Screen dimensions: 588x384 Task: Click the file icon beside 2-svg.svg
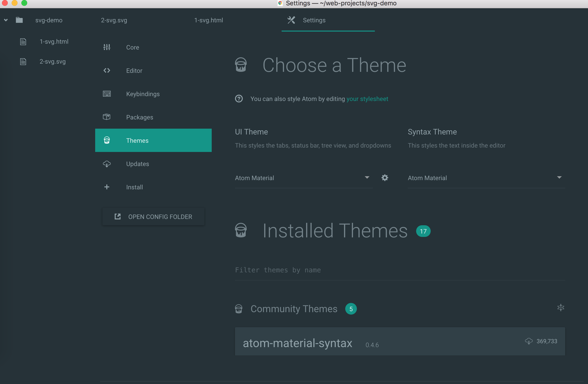[x=23, y=62]
